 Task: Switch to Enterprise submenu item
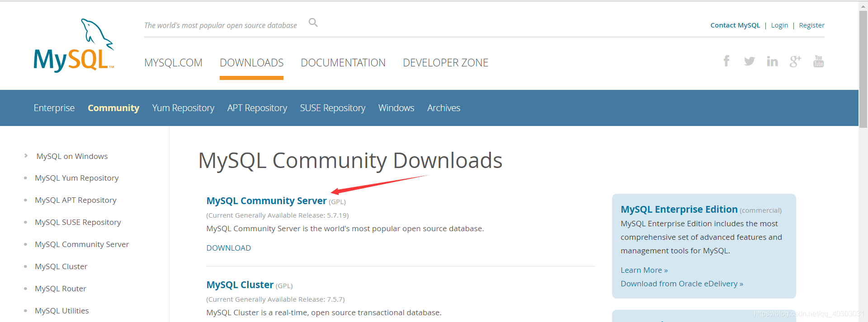(x=54, y=108)
